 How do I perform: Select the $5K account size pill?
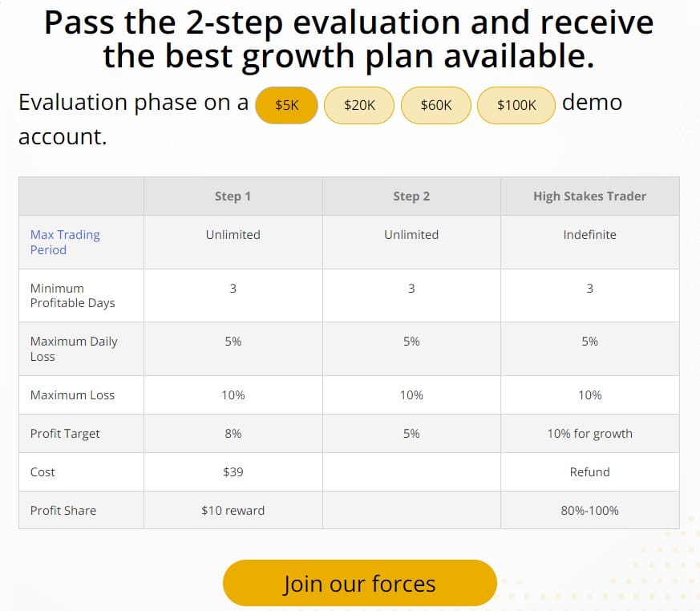[286, 105]
